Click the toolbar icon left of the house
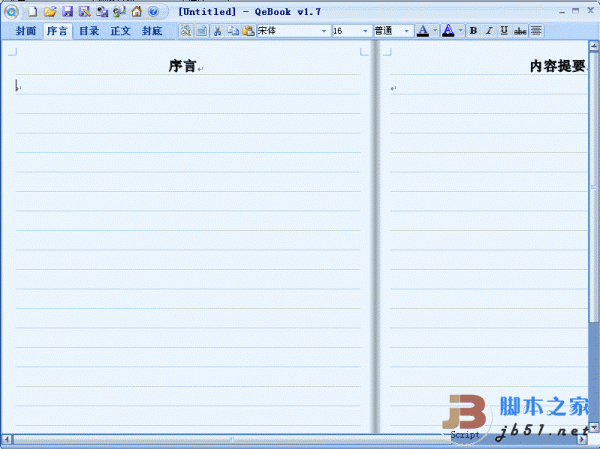 click(119, 11)
